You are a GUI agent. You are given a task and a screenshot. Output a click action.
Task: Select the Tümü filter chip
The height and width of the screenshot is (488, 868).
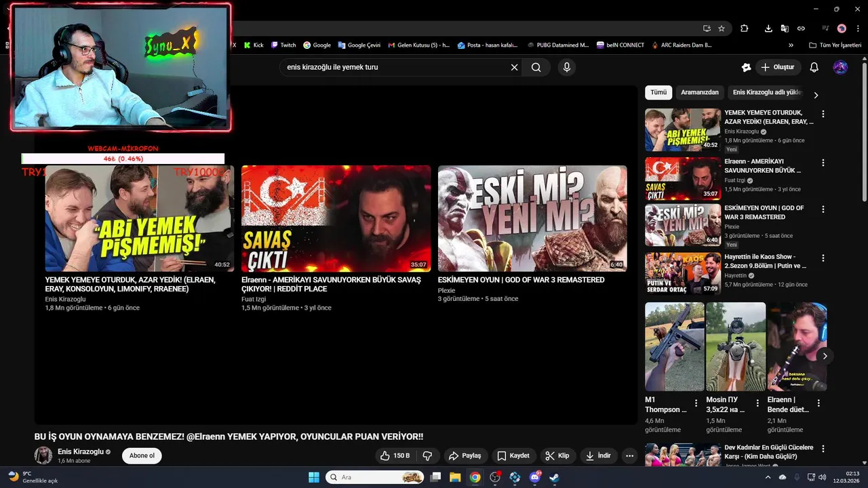(658, 92)
